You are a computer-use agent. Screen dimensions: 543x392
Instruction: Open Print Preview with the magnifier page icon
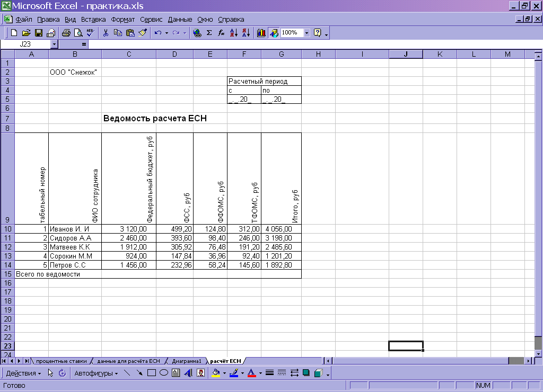coord(78,33)
